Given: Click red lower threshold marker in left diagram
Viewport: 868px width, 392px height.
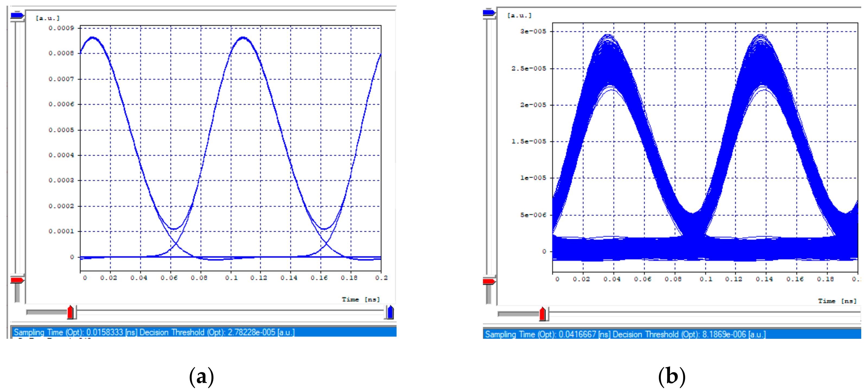Looking at the screenshot, I should (x=17, y=280).
